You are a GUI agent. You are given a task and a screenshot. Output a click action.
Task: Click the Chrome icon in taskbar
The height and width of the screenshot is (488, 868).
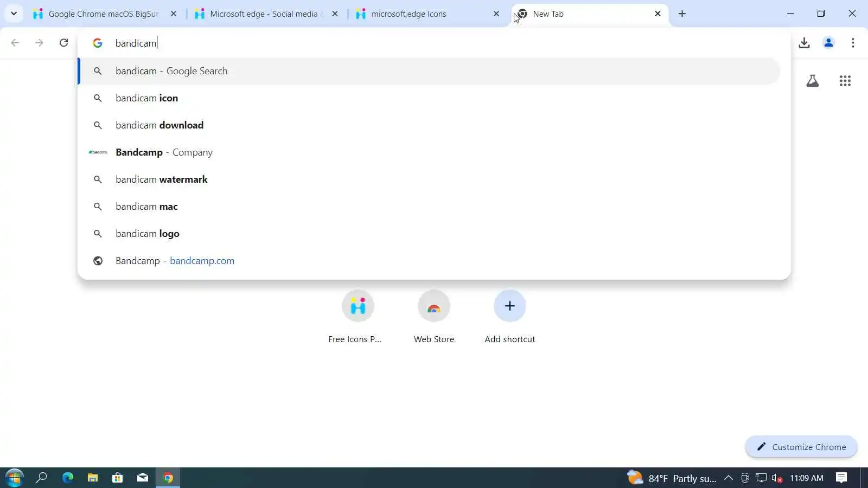tap(168, 478)
